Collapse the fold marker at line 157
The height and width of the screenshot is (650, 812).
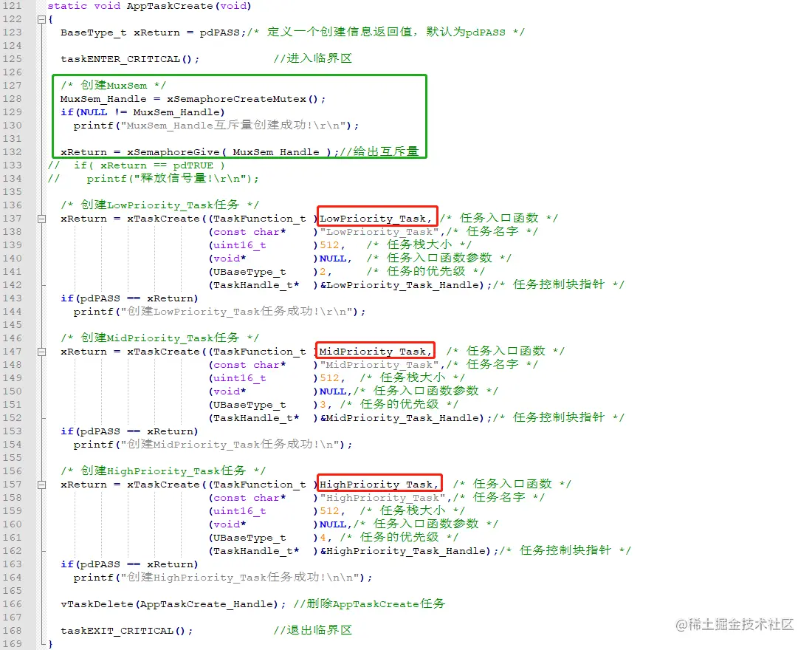click(x=41, y=485)
